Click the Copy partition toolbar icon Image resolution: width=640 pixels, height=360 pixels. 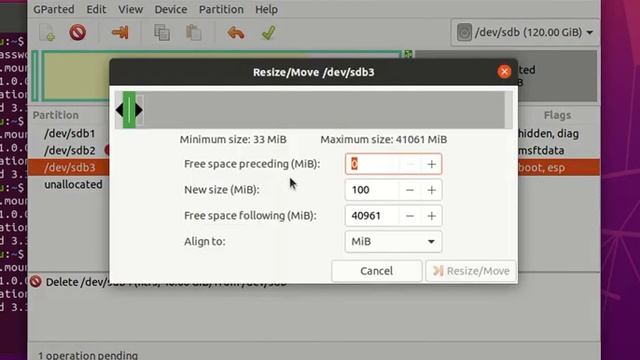[x=162, y=33]
